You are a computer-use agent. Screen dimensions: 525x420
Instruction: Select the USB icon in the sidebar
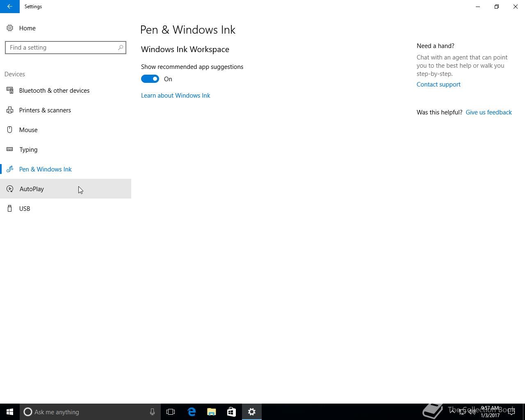pyautogui.click(x=10, y=208)
